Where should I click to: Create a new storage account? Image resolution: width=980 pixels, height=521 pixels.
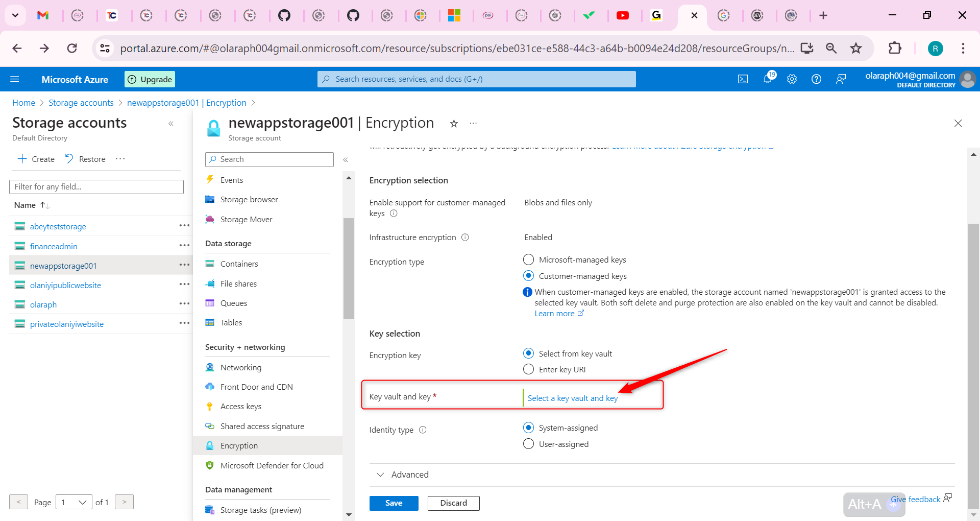click(36, 159)
